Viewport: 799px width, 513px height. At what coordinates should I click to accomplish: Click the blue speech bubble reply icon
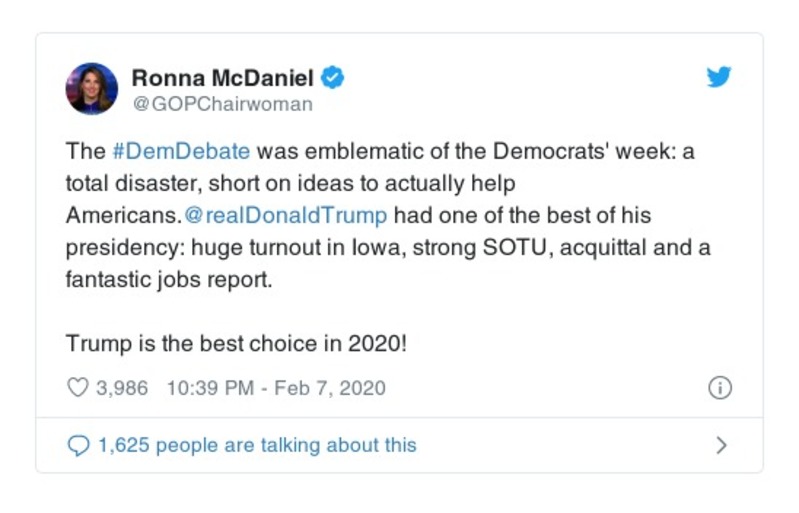point(78,445)
